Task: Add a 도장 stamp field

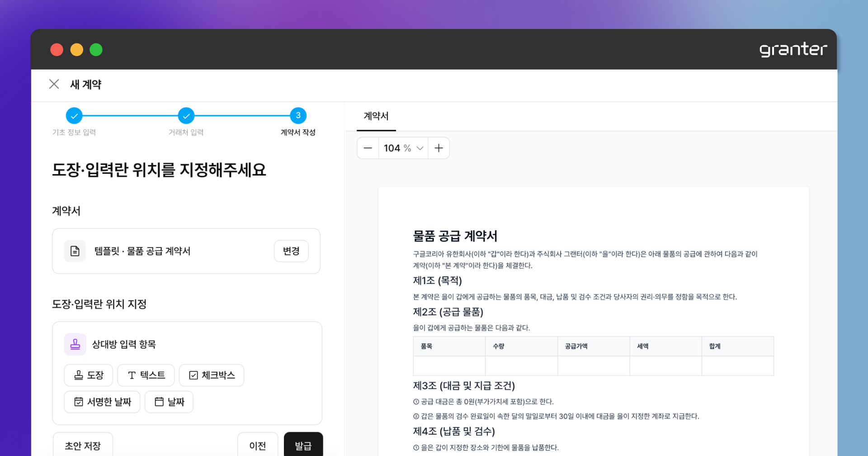Action: coord(89,375)
